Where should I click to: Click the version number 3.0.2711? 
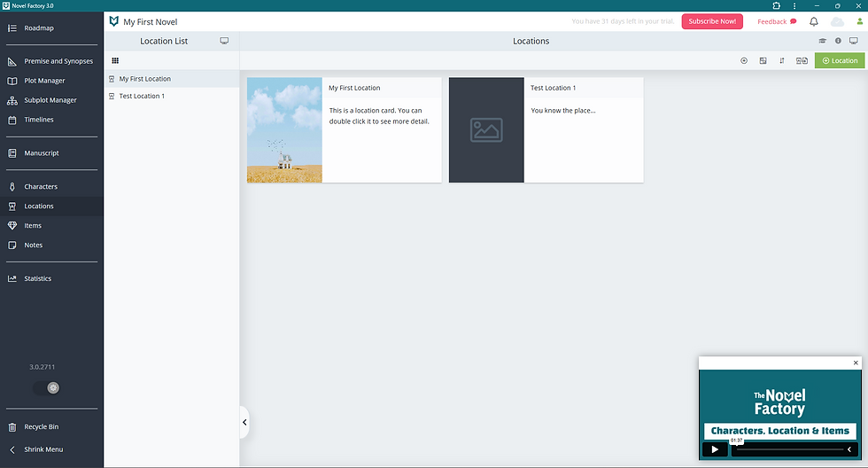click(43, 367)
